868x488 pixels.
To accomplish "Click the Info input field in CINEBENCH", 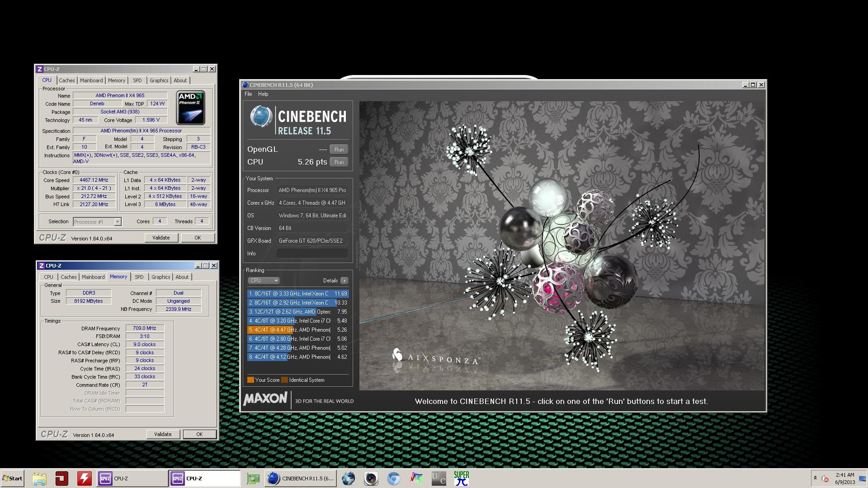I will (x=312, y=253).
